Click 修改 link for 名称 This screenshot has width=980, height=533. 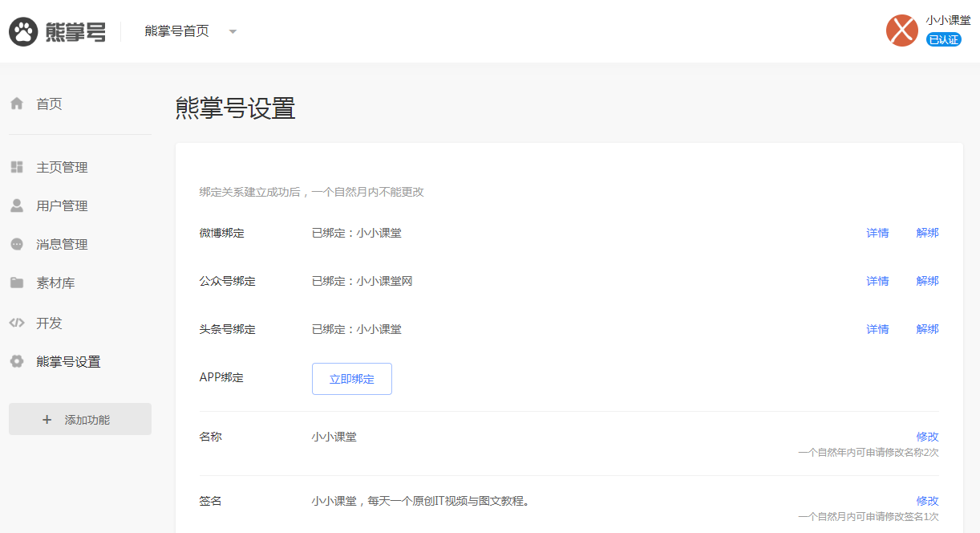click(928, 437)
